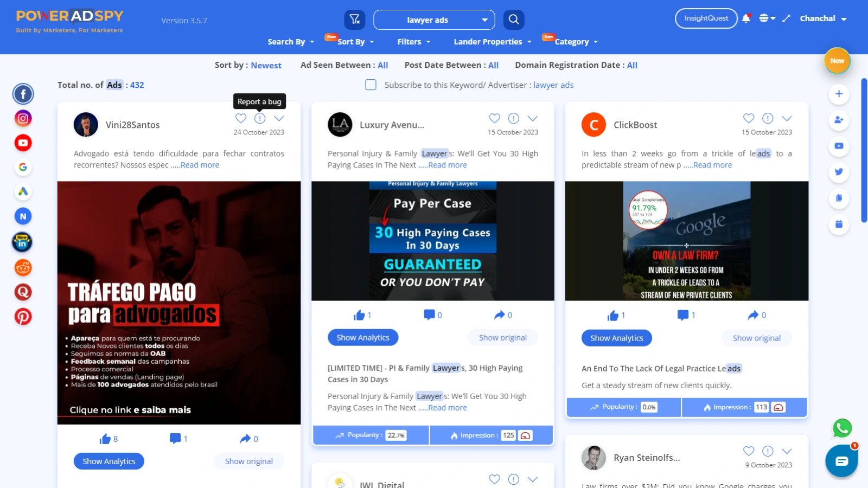Expand chevron on Vini28Santos ad
Screen dimensions: 868x488
[x=279, y=118]
